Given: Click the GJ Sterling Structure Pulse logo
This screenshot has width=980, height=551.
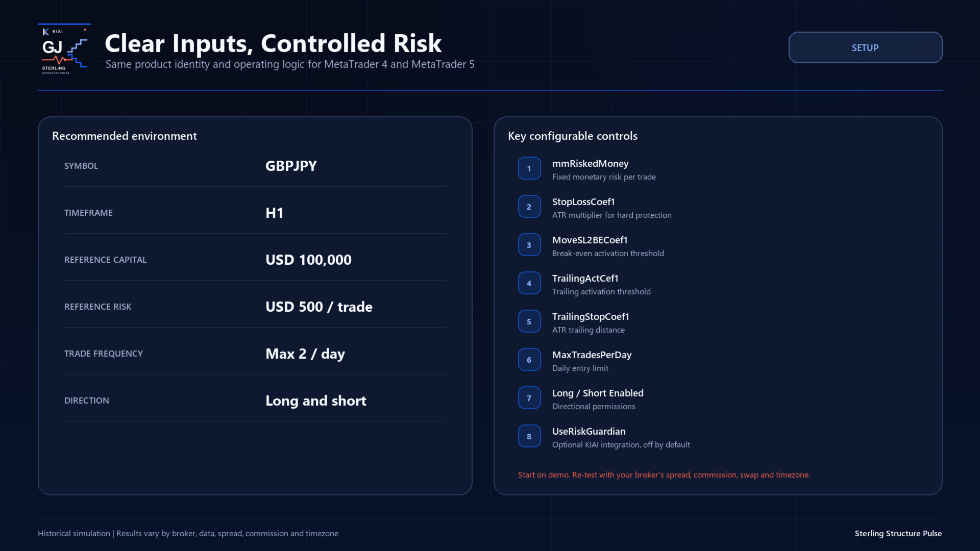Looking at the screenshot, I should [64, 49].
